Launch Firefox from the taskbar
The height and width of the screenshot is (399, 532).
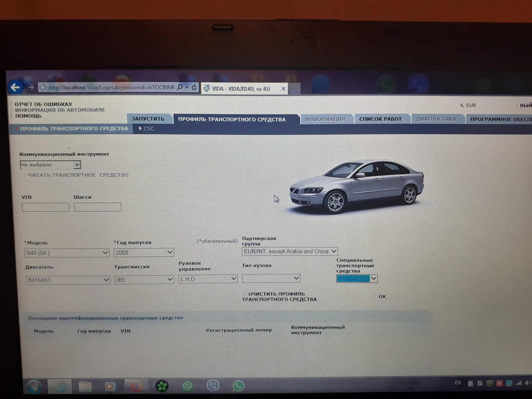coord(136,386)
